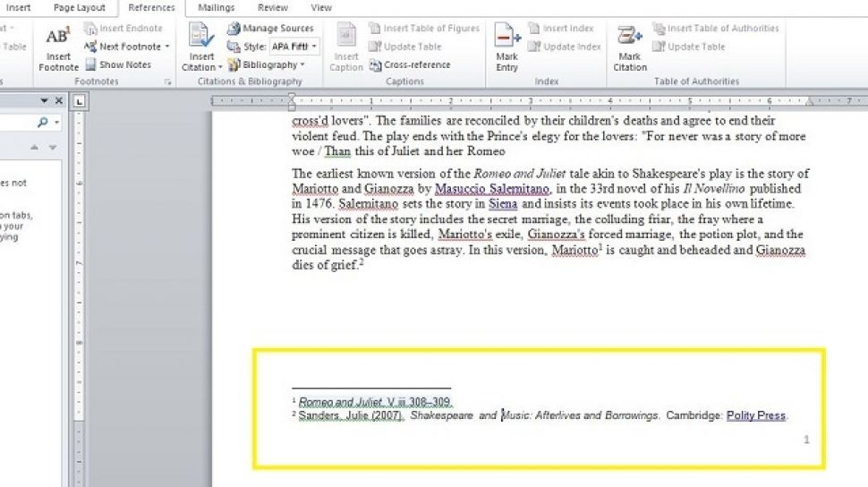Screen dimensions: 868x487
Task: Open Footnotes dialog launcher
Action: tap(167, 82)
